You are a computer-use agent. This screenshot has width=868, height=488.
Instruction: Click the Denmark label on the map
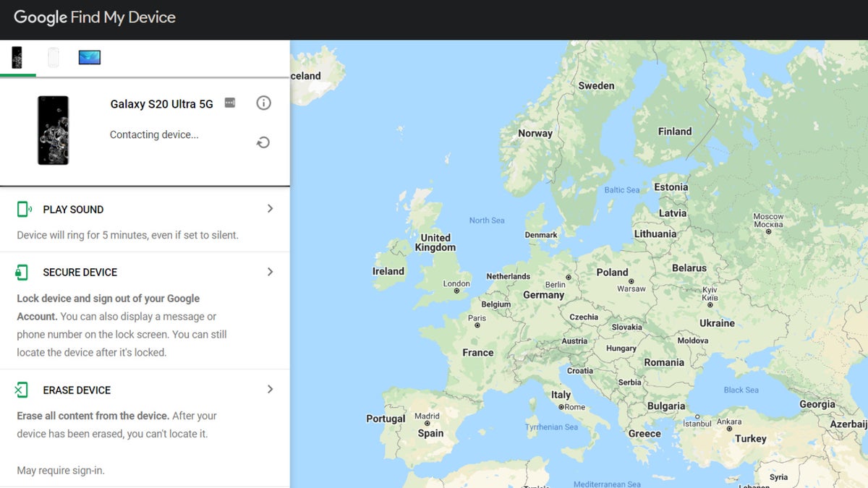point(541,235)
